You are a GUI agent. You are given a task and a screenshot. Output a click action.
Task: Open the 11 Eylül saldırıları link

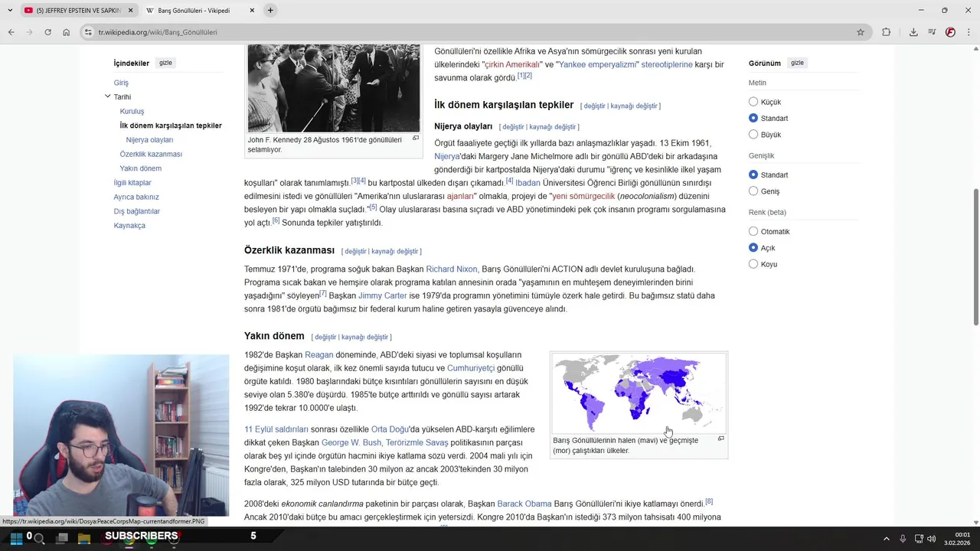(x=276, y=429)
